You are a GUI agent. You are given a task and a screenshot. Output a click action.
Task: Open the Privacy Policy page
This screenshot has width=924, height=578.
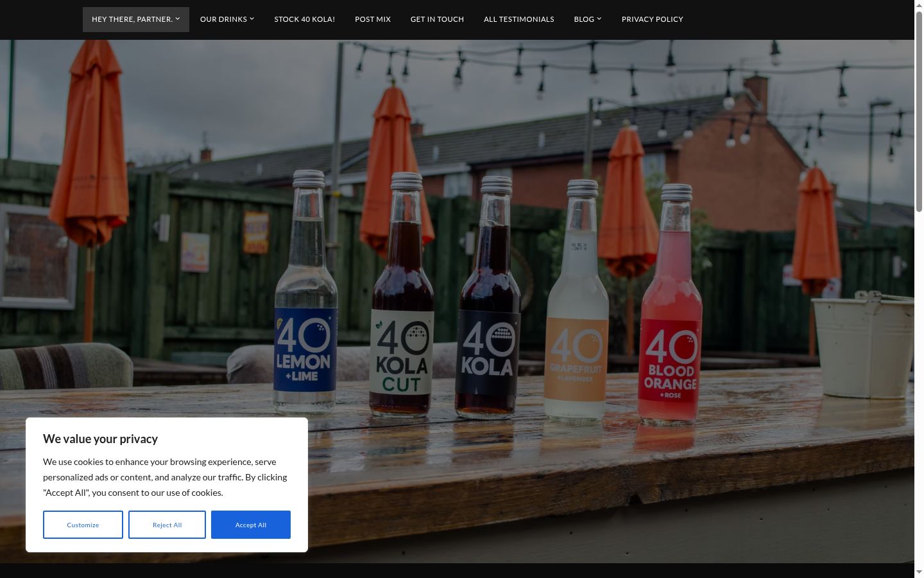[653, 19]
